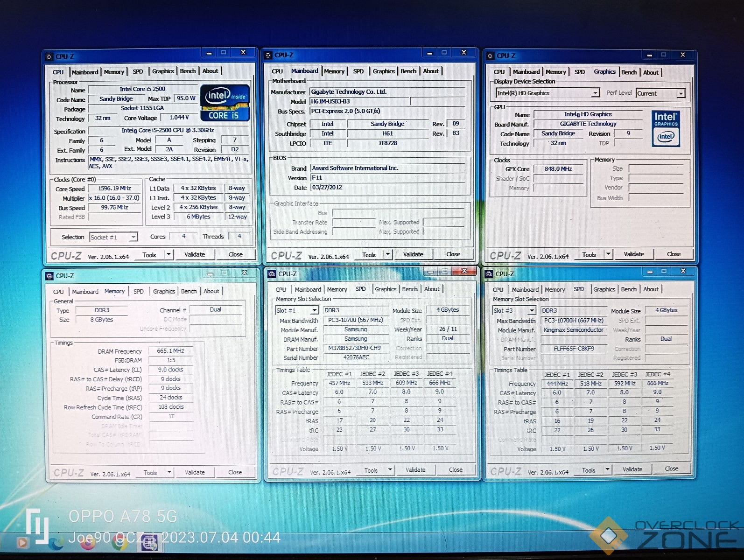Click Close in the DDR3 timings window

(235, 472)
